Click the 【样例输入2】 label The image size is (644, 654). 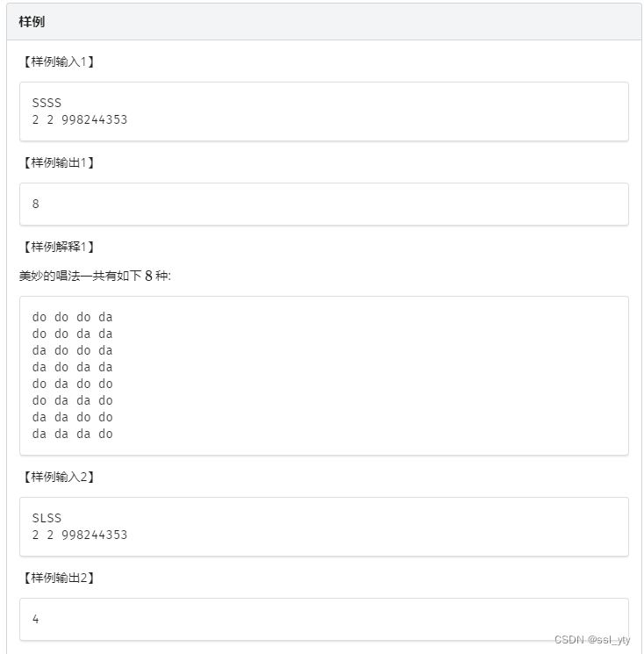click(59, 477)
